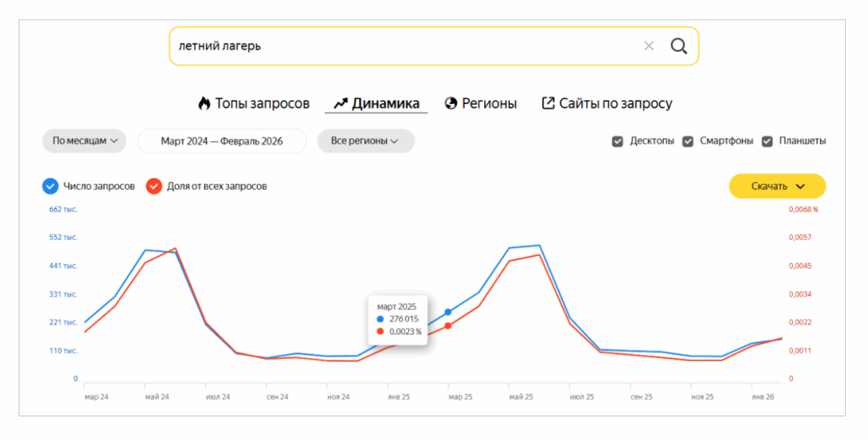Screen dimensions: 868x440
Task: Click the globe icon beside Регионы
Action: pos(452,103)
